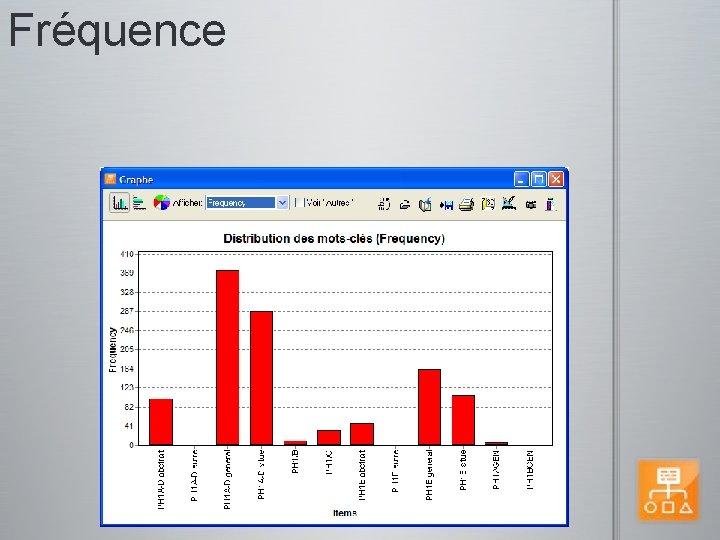Maximize the Graphe window
Image resolution: width=720 pixels, height=540 pixels.
tap(539, 179)
